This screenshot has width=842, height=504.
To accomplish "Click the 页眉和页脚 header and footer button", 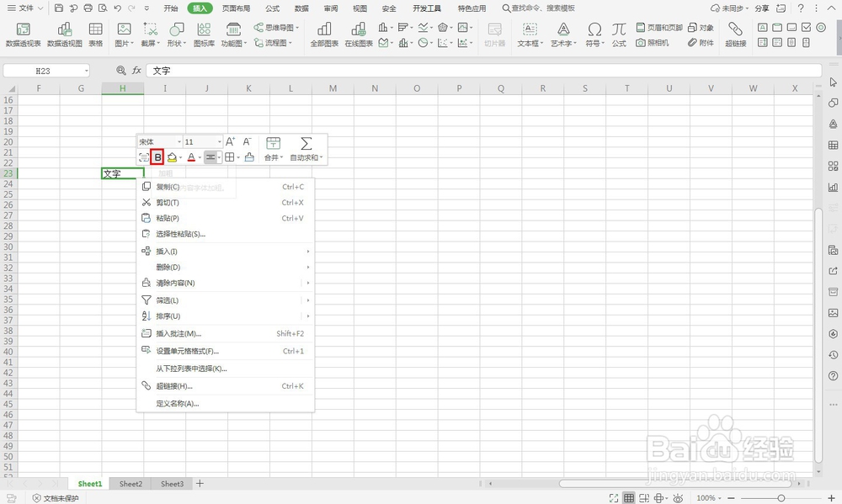I will [x=659, y=28].
